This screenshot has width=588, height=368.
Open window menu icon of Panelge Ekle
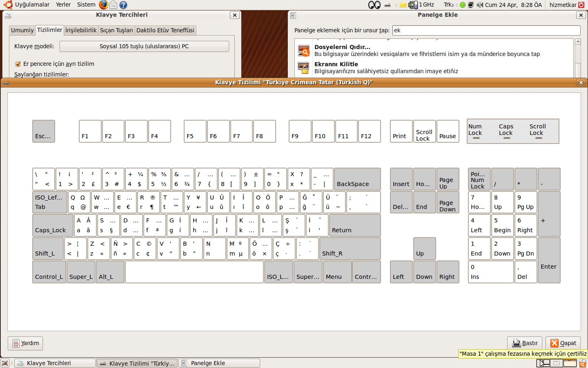293,16
